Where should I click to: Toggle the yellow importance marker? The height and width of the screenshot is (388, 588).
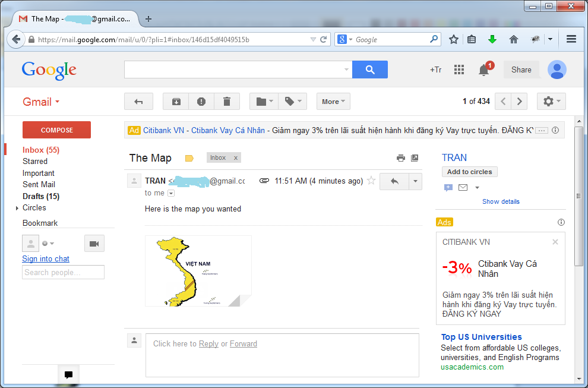pyautogui.click(x=189, y=159)
